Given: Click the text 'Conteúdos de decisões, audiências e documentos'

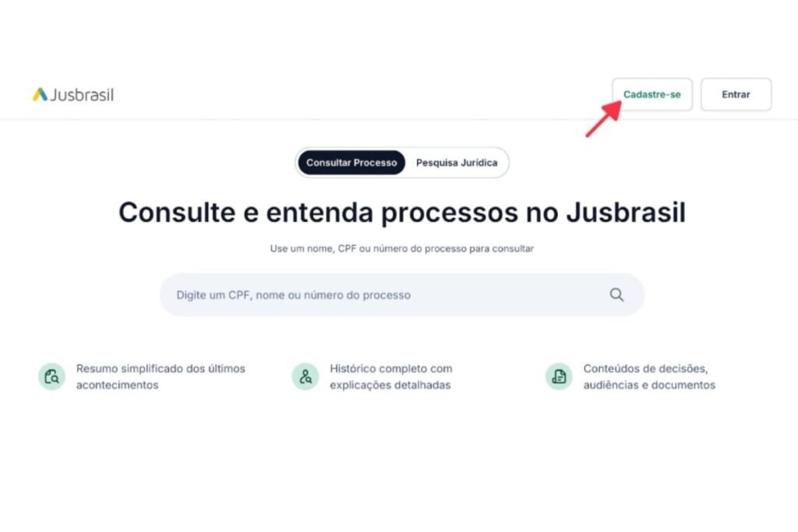Looking at the screenshot, I should click(x=649, y=377).
